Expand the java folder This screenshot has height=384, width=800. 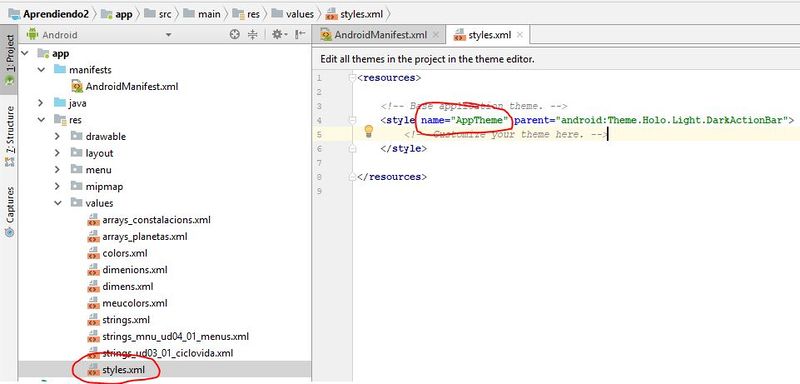click(41, 103)
